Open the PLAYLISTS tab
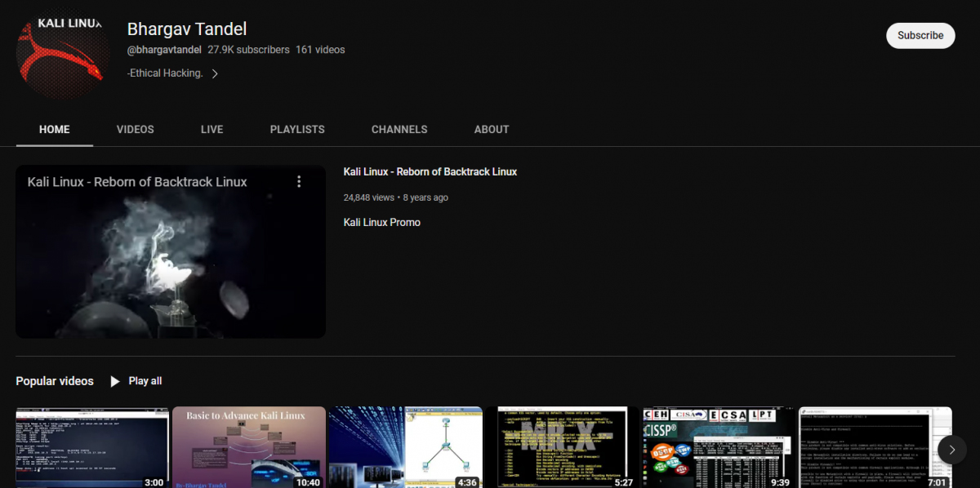The height and width of the screenshot is (488, 980). pyautogui.click(x=297, y=130)
